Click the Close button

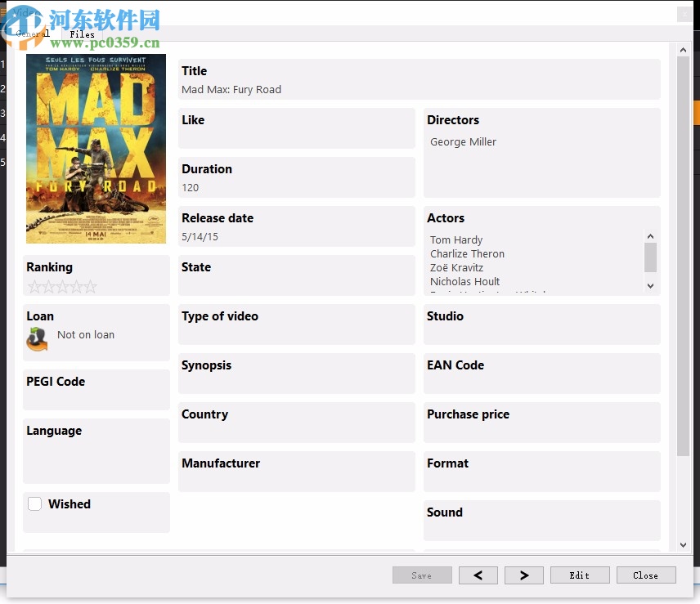[x=646, y=575]
